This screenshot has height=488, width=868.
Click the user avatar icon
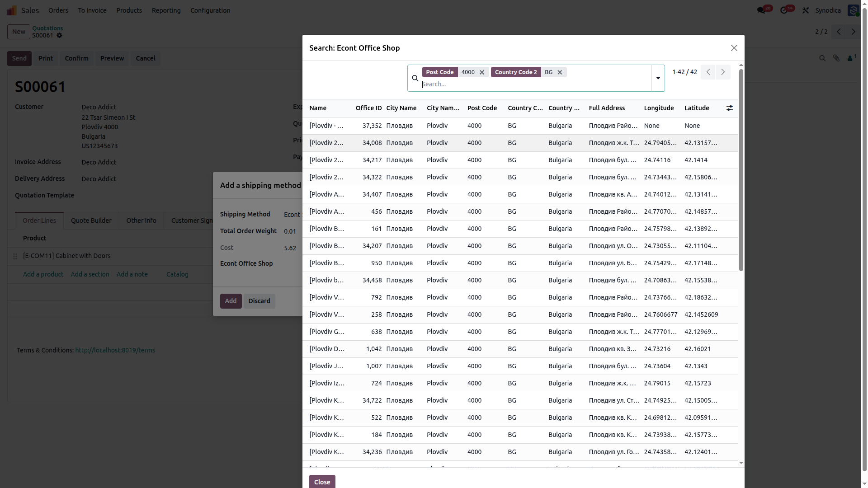tap(853, 10)
